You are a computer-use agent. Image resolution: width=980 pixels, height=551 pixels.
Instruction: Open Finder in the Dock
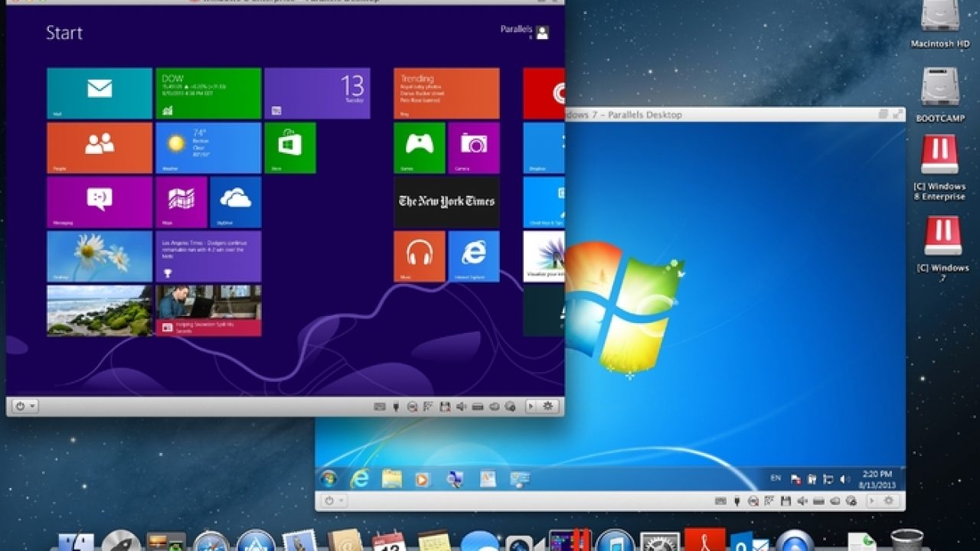coord(76,542)
